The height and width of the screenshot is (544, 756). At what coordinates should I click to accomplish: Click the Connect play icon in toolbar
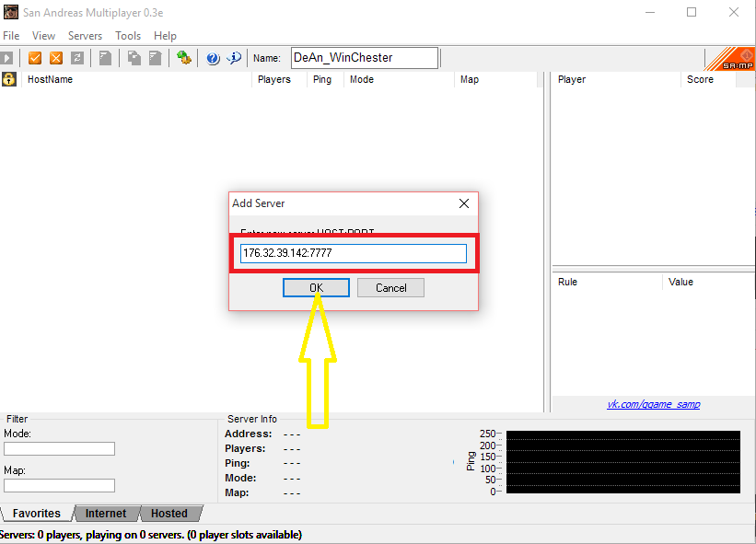coord(6,58)
